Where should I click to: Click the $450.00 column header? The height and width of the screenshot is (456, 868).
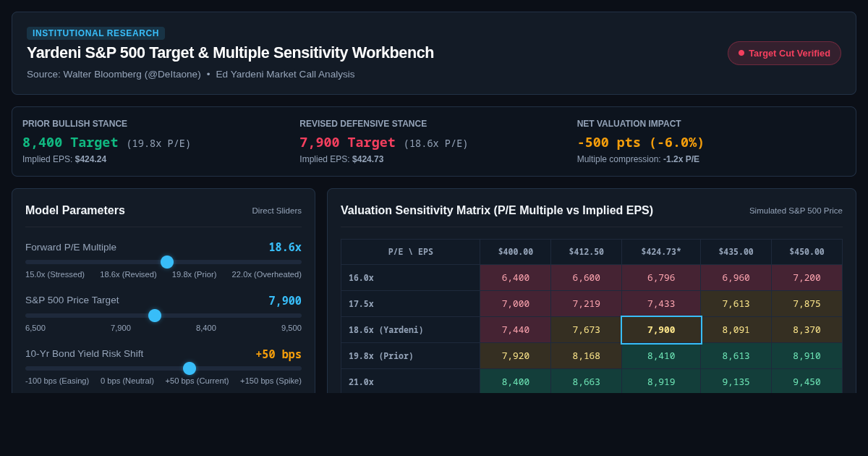[807, 252]
